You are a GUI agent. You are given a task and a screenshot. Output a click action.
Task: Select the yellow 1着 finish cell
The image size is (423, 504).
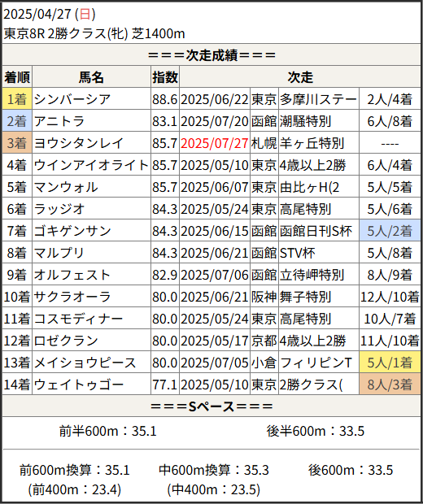point(17,99)
